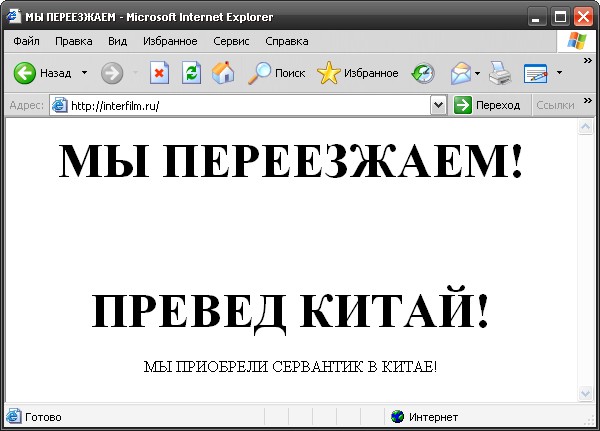600x431 pixels.
Task: Click the address bar URL field
Action: (x=248, y=105)
